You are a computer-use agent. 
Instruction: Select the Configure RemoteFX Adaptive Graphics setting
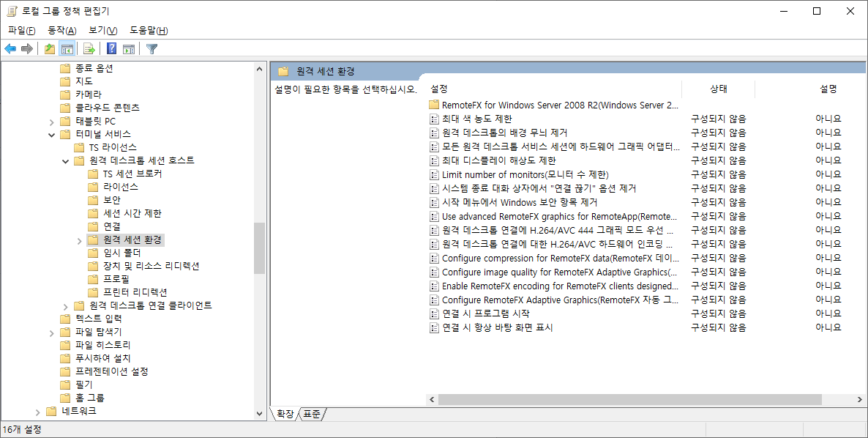[560, 300]
